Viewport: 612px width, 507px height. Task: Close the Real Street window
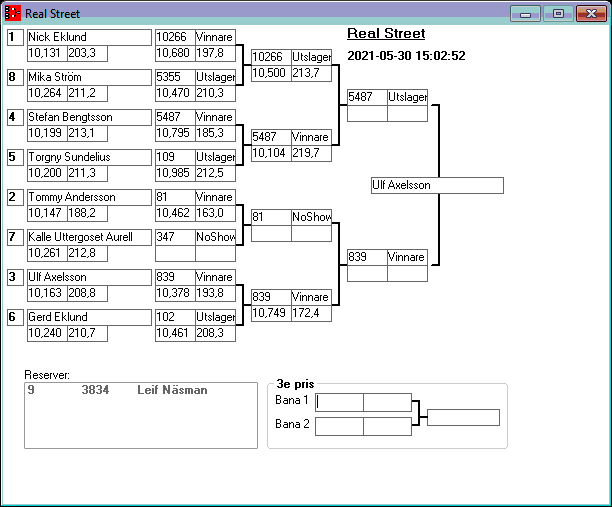(590, 14)
